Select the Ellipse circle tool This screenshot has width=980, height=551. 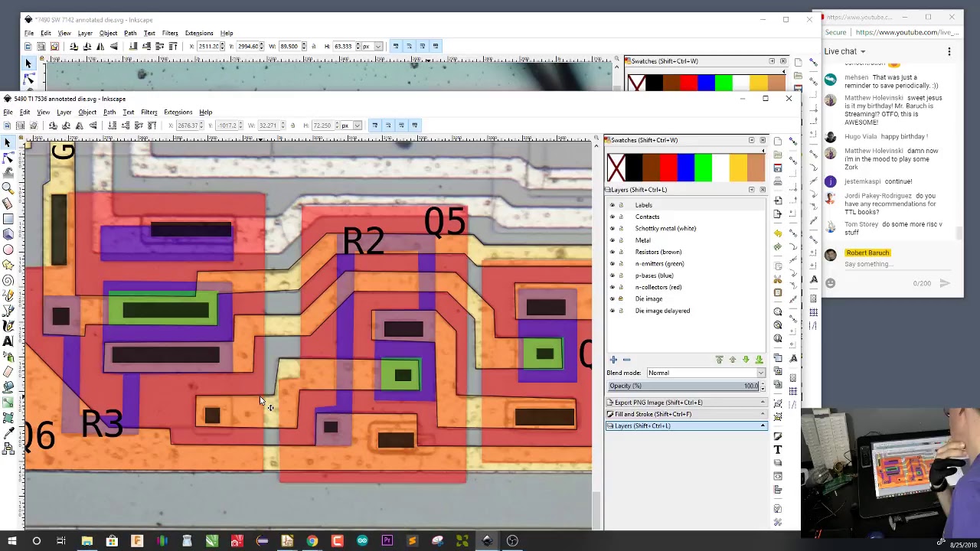click(8, 249)
